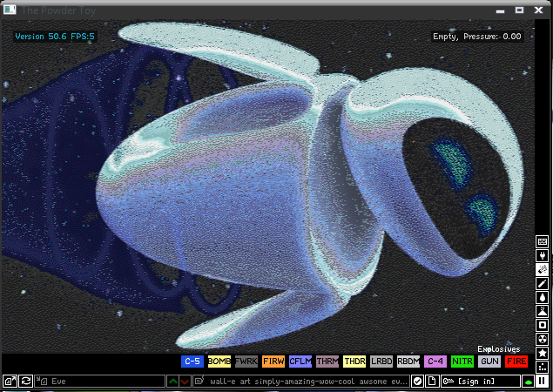553x392 pixels.
Task: Select the GUN gunpowder element
Action: click(x=489, y=362)
